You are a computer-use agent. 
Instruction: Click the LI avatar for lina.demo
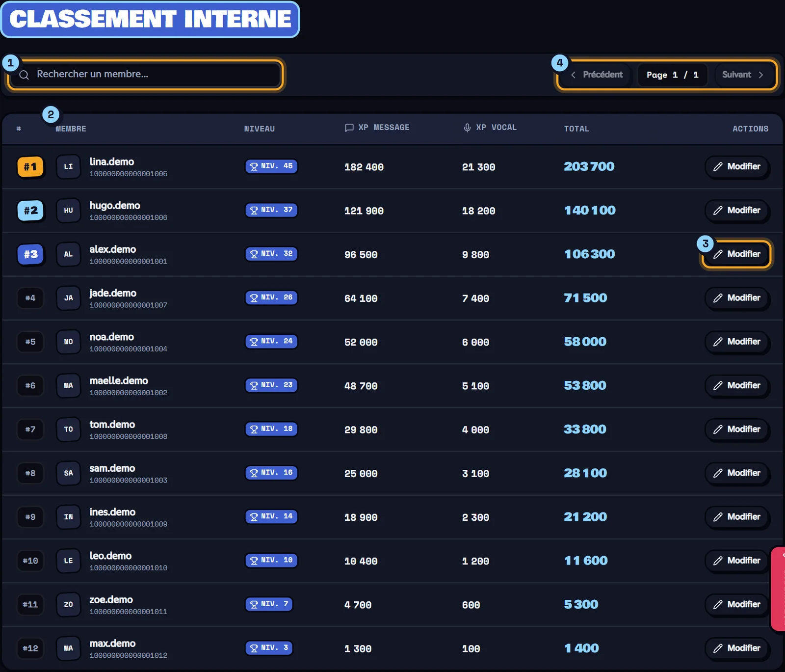click(x=68, y=167)
